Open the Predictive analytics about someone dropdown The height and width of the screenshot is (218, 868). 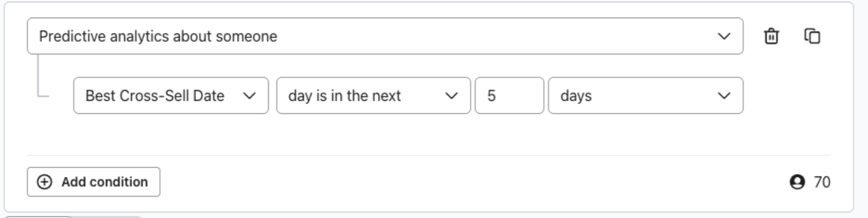385,36
